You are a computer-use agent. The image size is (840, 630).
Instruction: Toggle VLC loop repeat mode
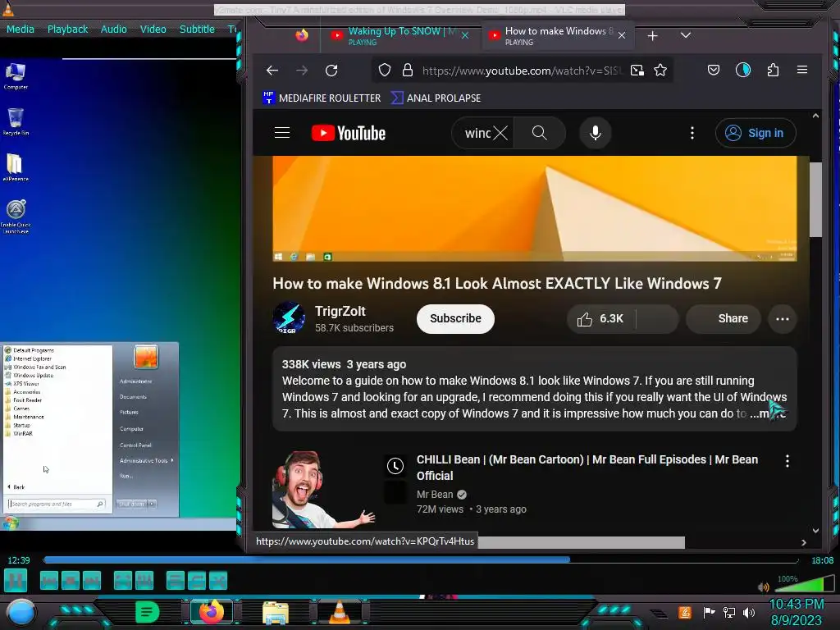(x=197, y=580)
